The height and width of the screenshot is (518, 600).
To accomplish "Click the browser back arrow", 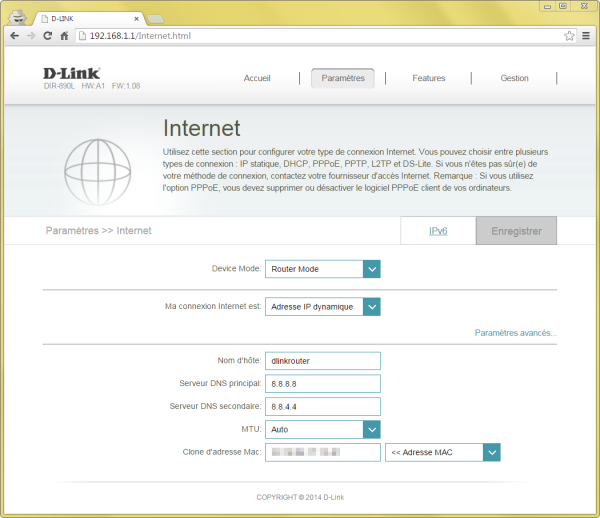I will [13, 36].
